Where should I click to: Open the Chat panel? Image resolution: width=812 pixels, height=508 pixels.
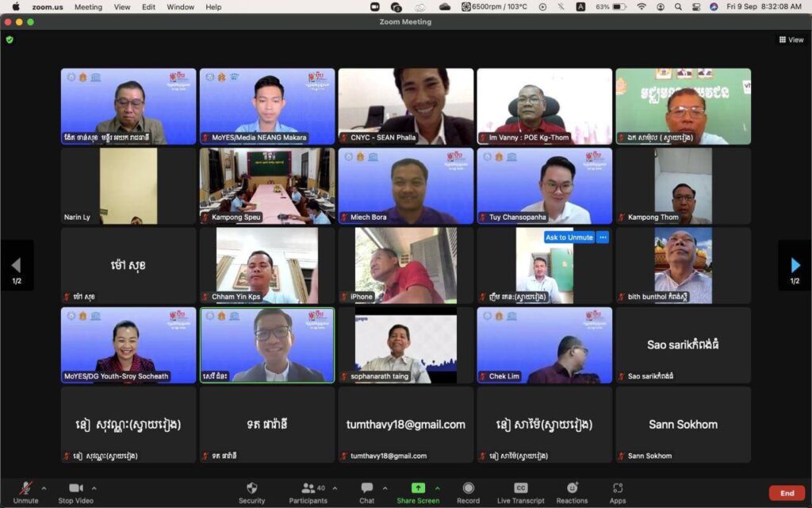(366, 488)
